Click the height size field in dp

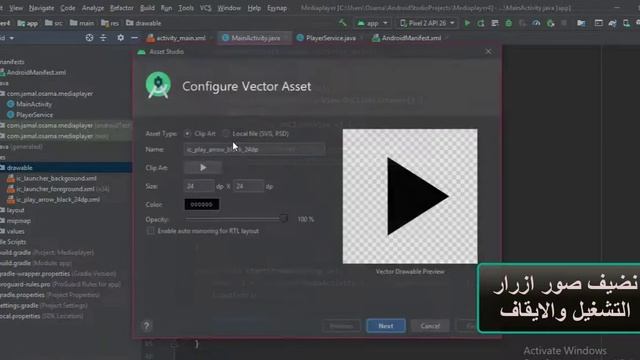(249, 186)
